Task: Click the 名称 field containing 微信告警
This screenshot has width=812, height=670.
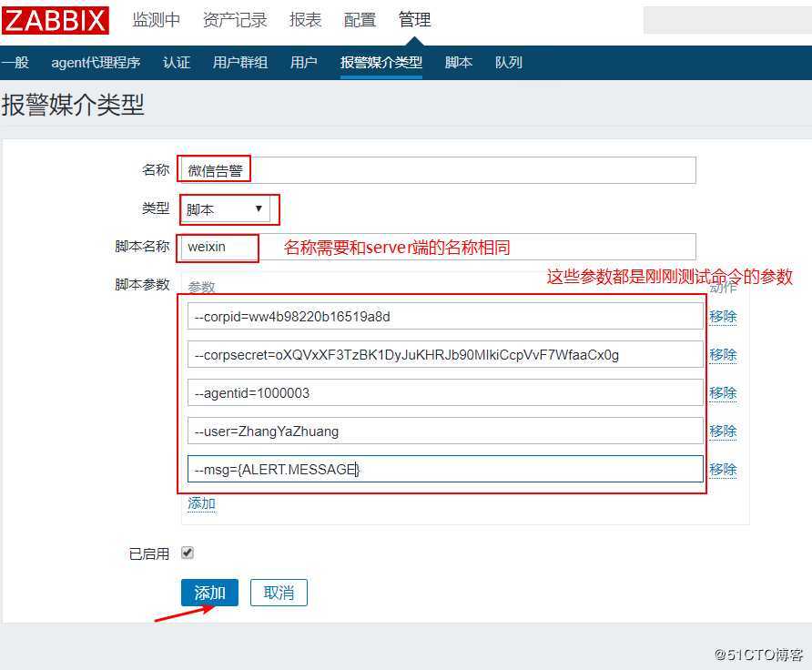Action: point(438,170)
